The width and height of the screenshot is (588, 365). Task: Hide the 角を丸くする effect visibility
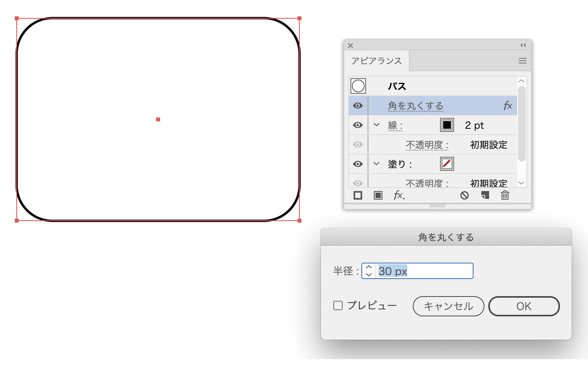click(x=358, y=106)
